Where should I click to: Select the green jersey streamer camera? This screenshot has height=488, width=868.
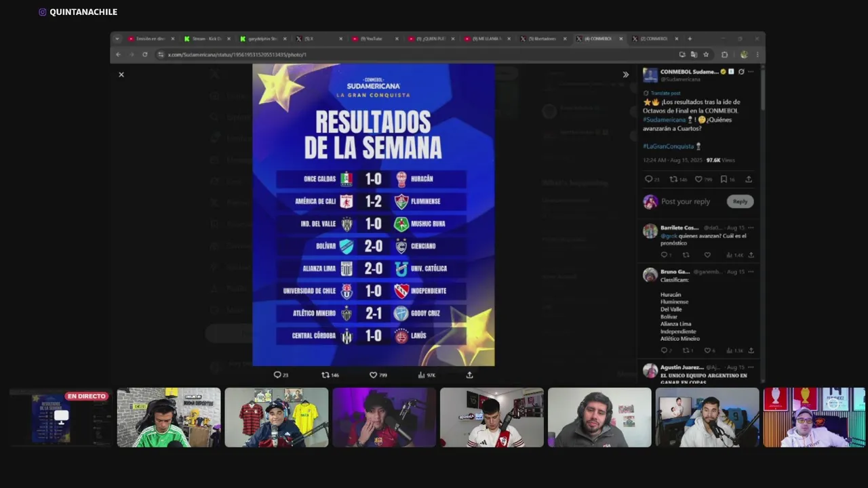[x=169, y=418]
